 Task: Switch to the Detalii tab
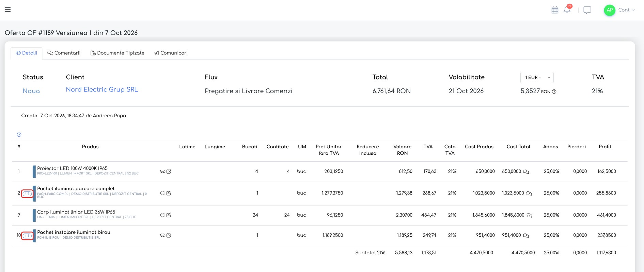27,53
